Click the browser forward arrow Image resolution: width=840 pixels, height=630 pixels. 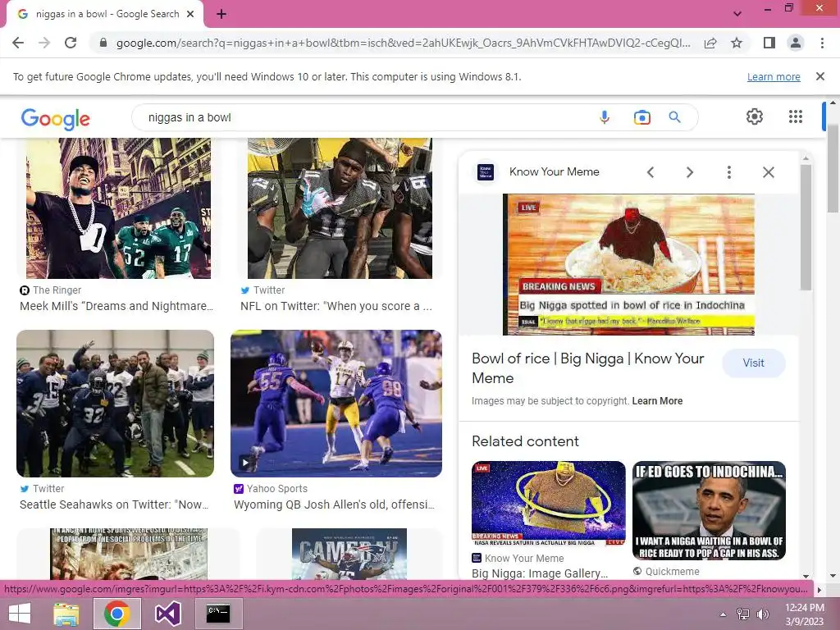[44, 43]
